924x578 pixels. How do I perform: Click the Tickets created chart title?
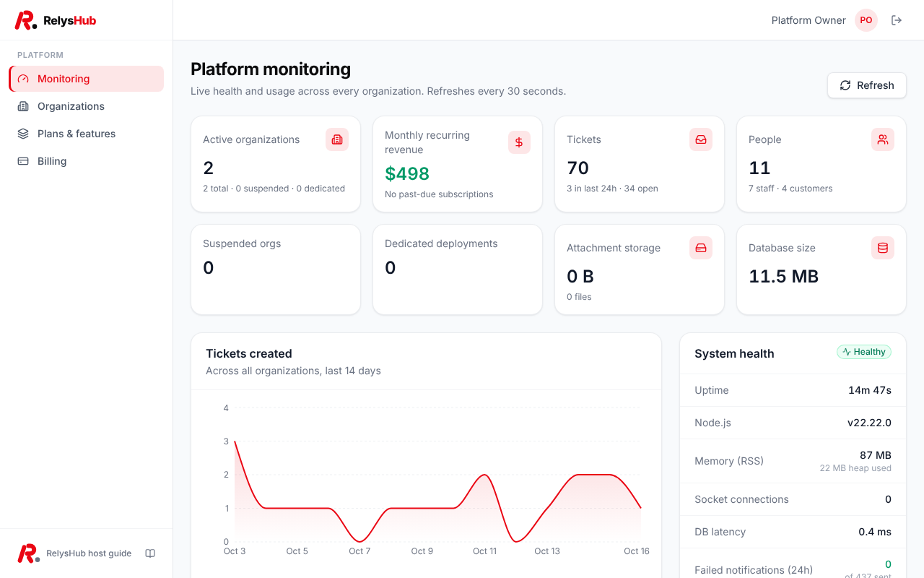pyautogui.click(x=249, y=353)
